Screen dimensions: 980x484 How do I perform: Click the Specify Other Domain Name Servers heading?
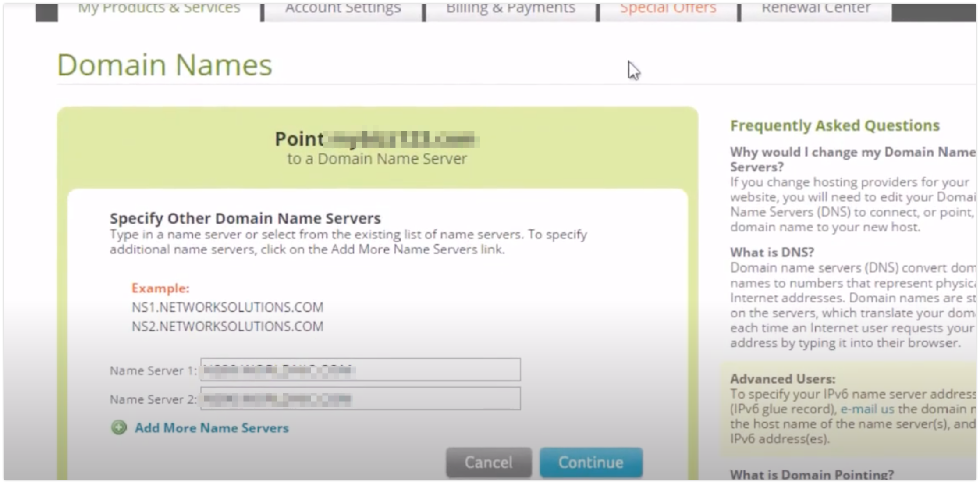(x=245, y=218)
